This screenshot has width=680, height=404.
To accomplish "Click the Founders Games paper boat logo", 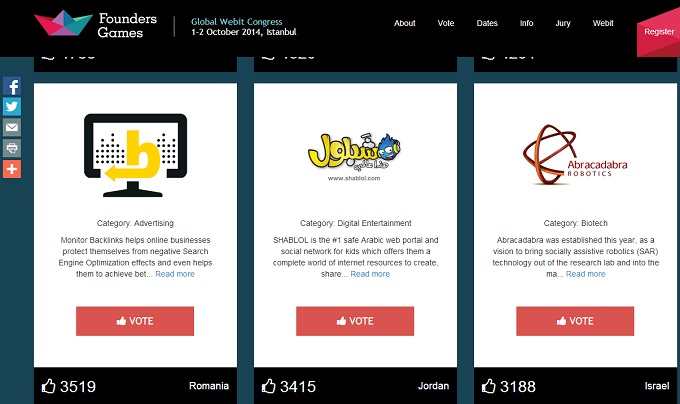I will coord(63,23).
